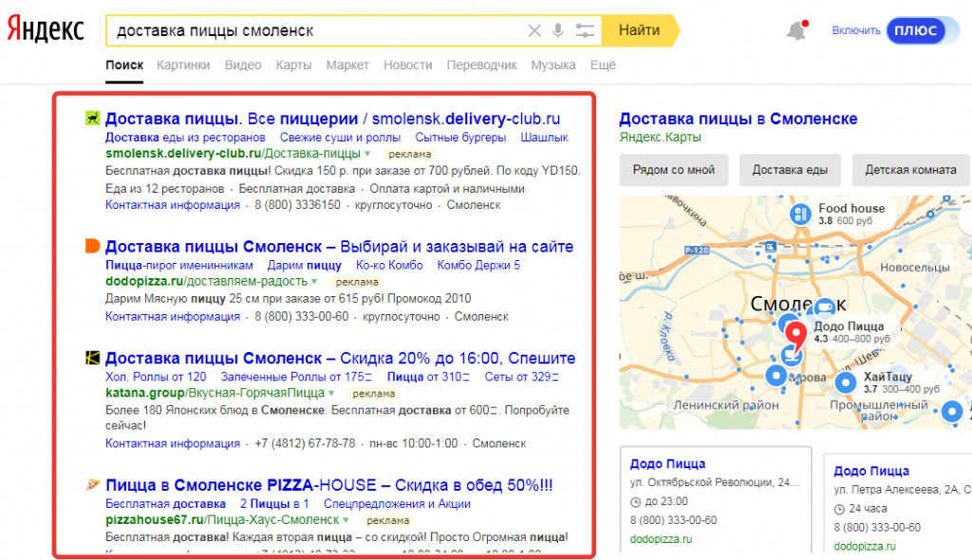Open Delivery Club Контактная информация

pyautogui.click(x=173, y=205)
